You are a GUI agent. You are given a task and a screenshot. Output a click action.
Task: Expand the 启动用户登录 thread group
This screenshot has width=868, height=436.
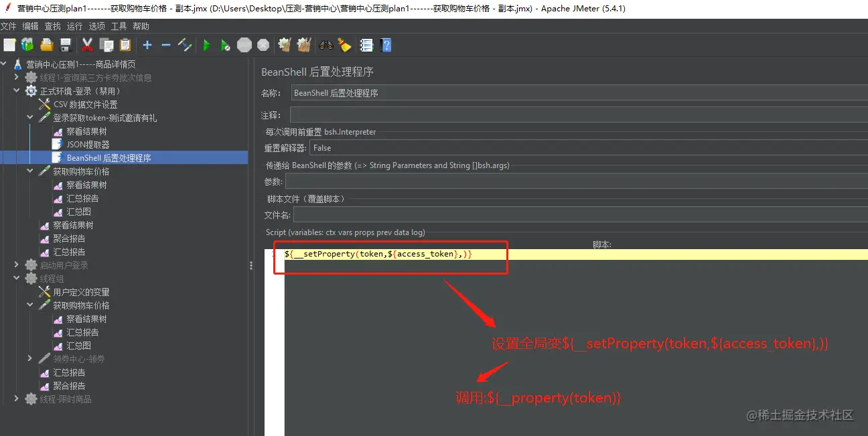point(16,265)
